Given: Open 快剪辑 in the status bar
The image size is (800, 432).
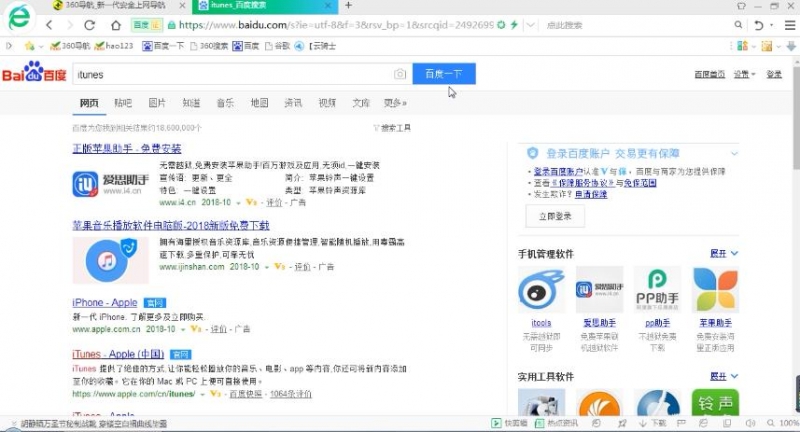Looking at the screenshot, I should [509, 423].
